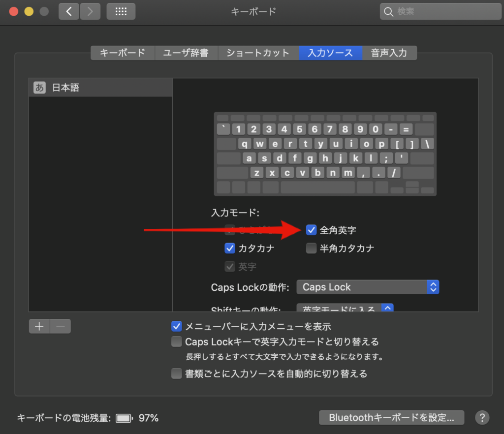The height and width of the screenshot is (434, 504).
Task: Switch to the 音声入力 tab
Action: tap(390, 53)
